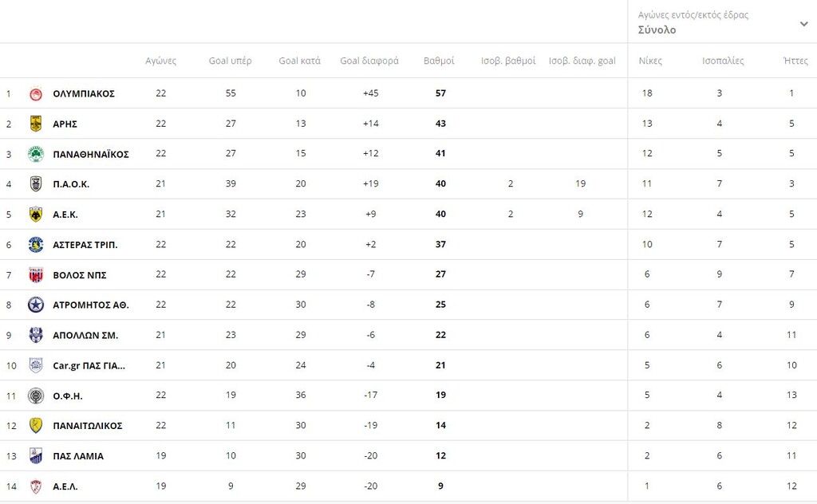Click the Atromitos crest icon
This screenshot has width=817, height=504.
[36, 305]
